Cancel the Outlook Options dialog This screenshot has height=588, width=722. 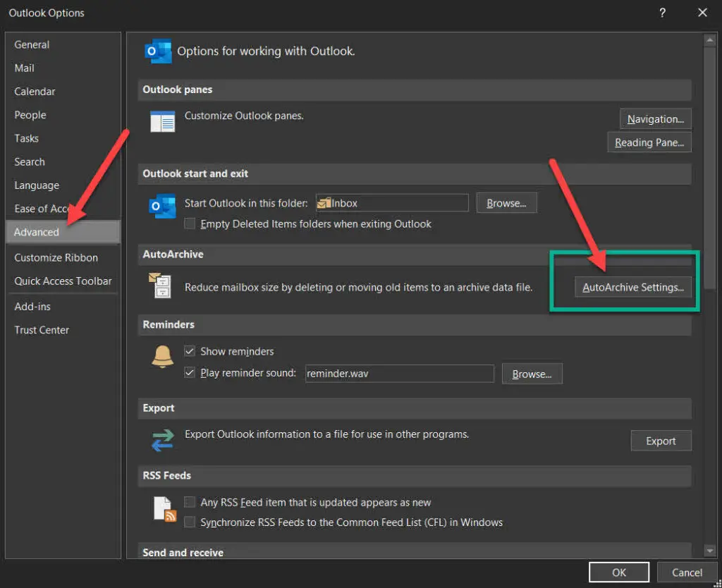[687, 572]
